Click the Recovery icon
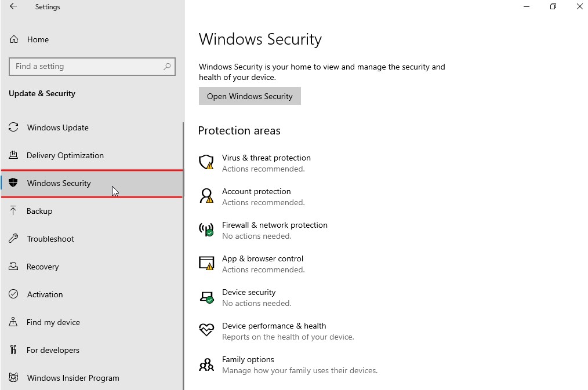 (x=13, y=267)
